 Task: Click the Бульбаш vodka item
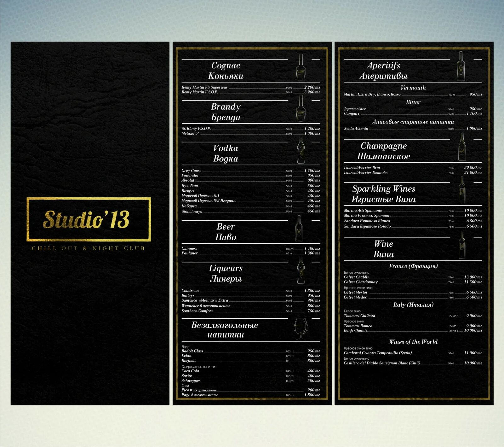click(251, 186)
